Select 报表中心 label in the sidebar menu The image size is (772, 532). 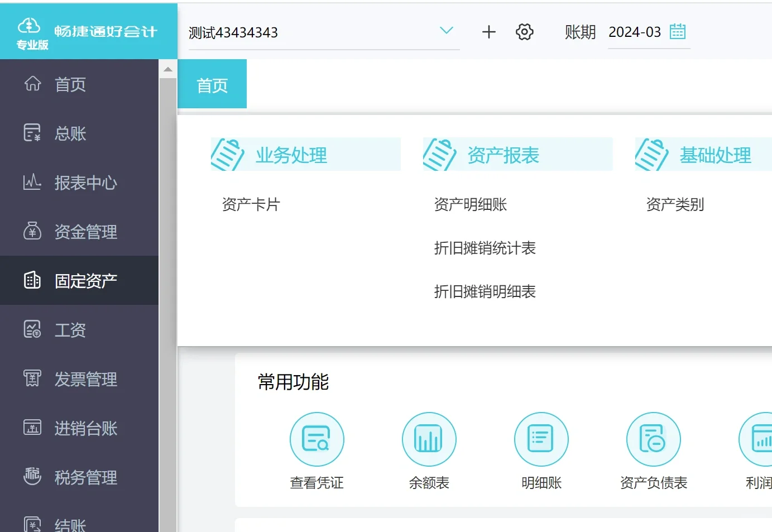point(86,183)
